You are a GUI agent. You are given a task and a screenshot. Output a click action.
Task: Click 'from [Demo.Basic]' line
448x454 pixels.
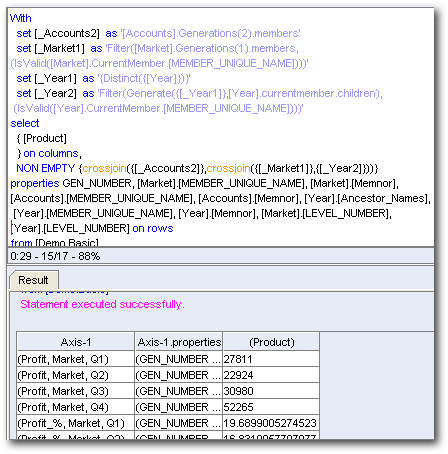(x=54, y=242)
